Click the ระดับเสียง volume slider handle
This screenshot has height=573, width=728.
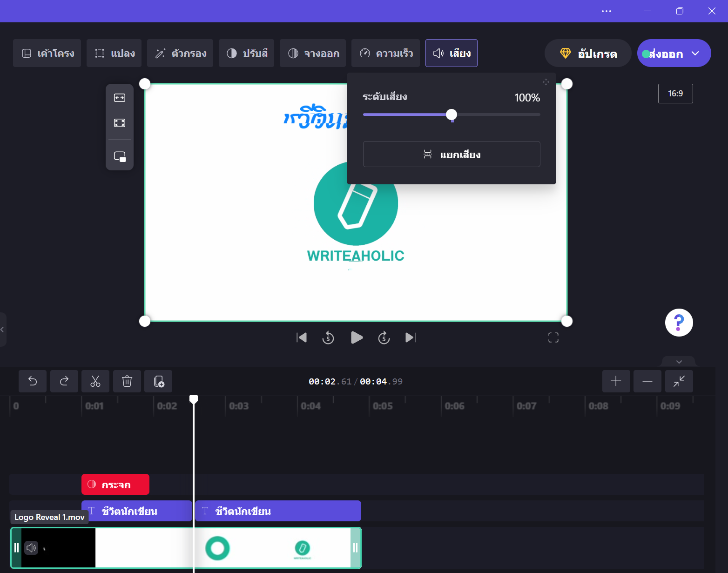[x=452, y=115]
